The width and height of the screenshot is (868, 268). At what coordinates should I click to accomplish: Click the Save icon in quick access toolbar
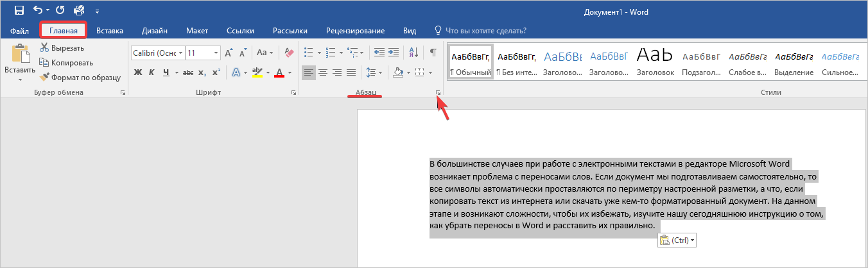[19, 11]
